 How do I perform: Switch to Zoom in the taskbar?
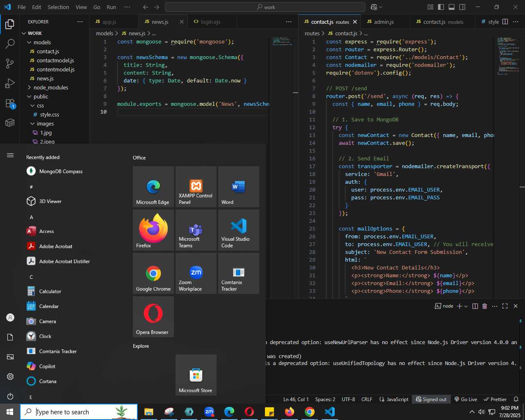[x=209, y=412]
